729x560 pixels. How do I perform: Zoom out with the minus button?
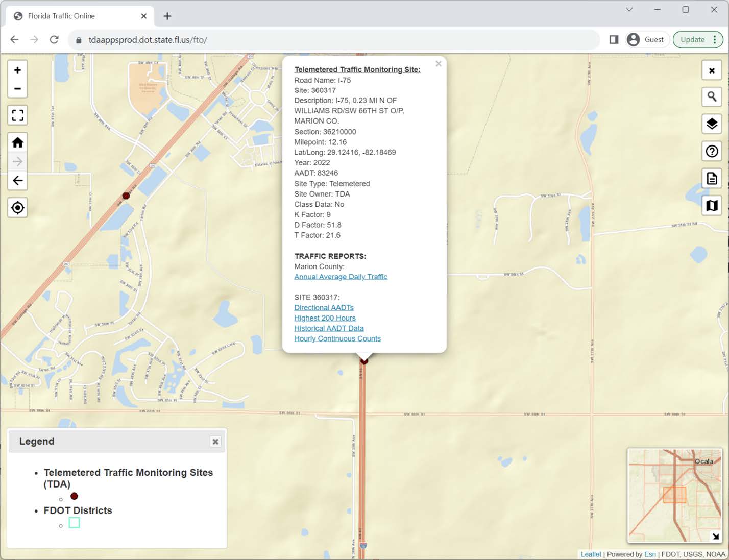(17, 89)
